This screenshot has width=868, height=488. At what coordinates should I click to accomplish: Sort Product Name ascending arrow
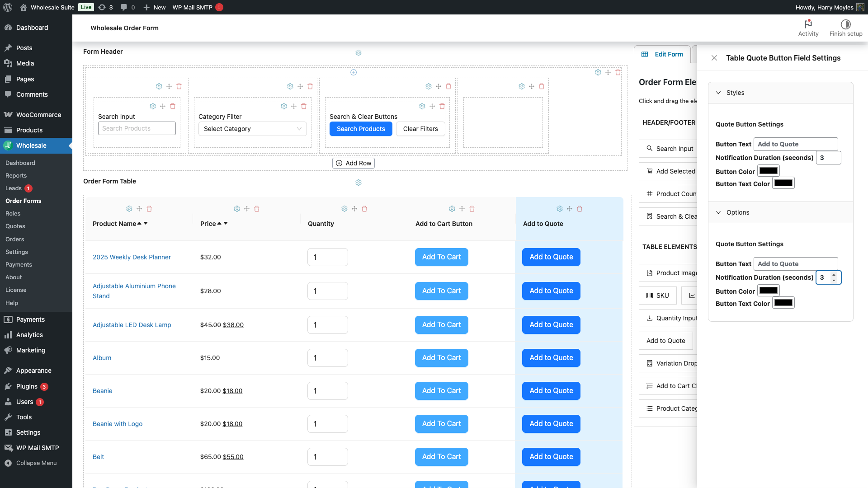(139, 223)
